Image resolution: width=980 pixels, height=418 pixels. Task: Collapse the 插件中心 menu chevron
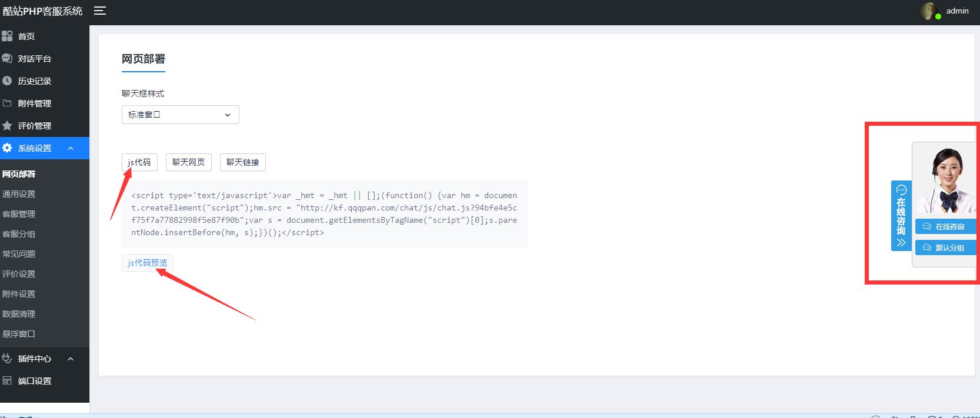tap(71, 359)
